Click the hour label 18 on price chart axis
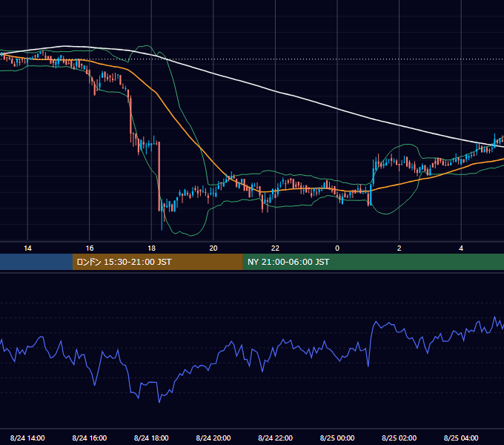This screenshot has height=445, width=504. pos(151,248)
